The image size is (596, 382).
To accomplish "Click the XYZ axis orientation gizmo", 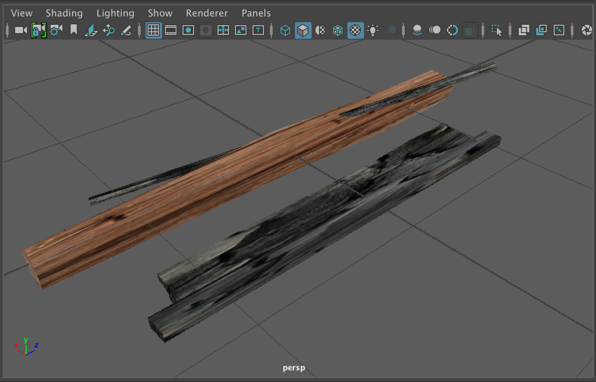I will tap(26, 347).
